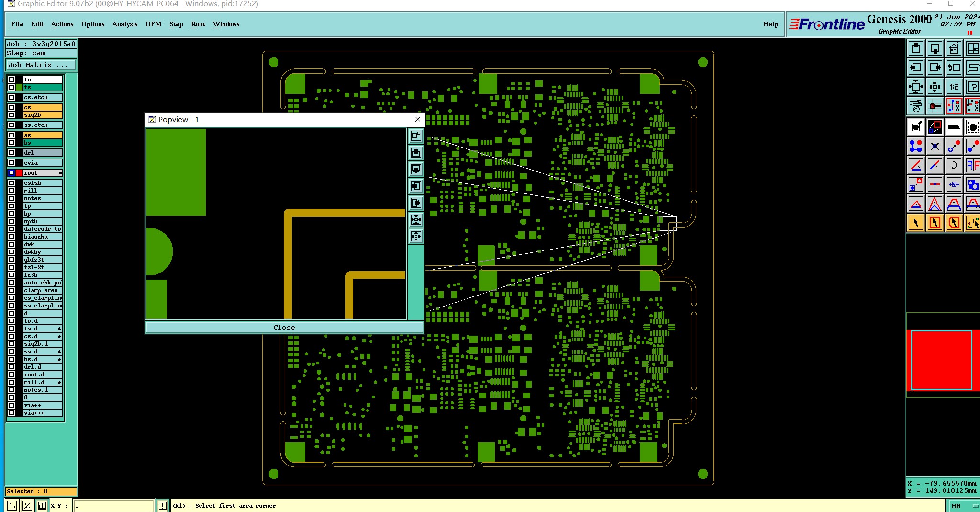The image size is (980, 512).
Task: Toggle checkbox for layer 'sig2b'
Action: coord(11,115)
